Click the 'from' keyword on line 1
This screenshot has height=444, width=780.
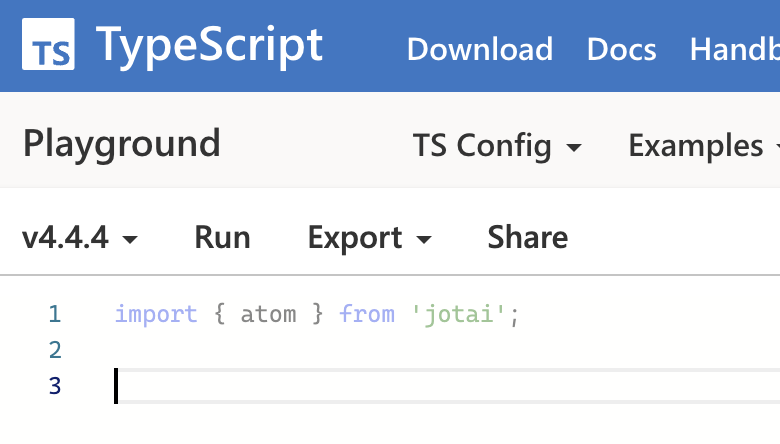click(x=367, y=314)
